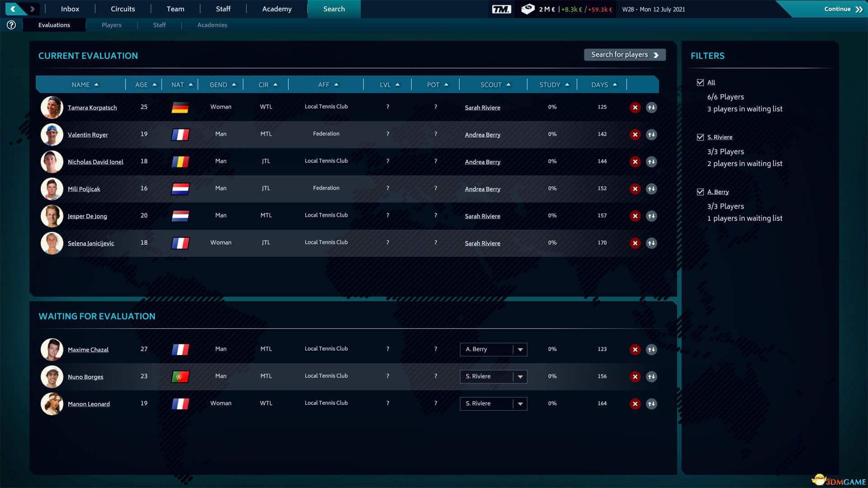Click the help question mark icon
Image resolution: width=868 pixels, height=488 pixels.
tap(11, 25)
